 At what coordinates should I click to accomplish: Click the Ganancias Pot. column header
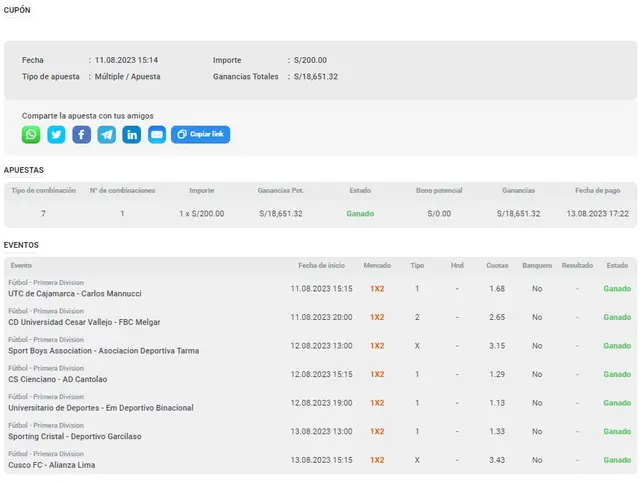click(x=281, y=190)
